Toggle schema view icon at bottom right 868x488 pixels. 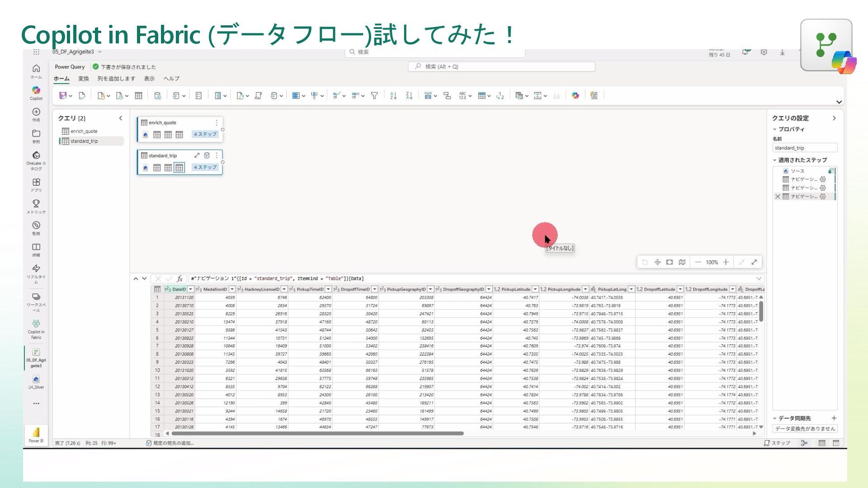[x=836, y=443]
